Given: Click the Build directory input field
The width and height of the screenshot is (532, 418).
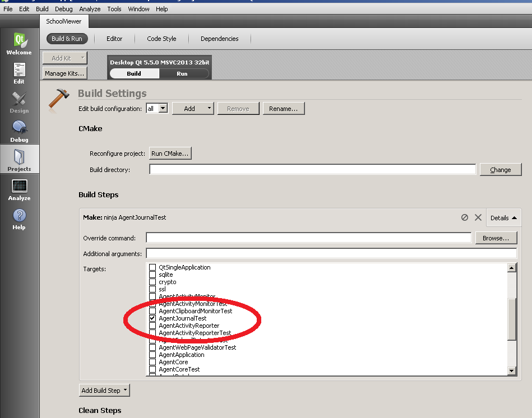Looking at the screenshot, I should (312, 170).
